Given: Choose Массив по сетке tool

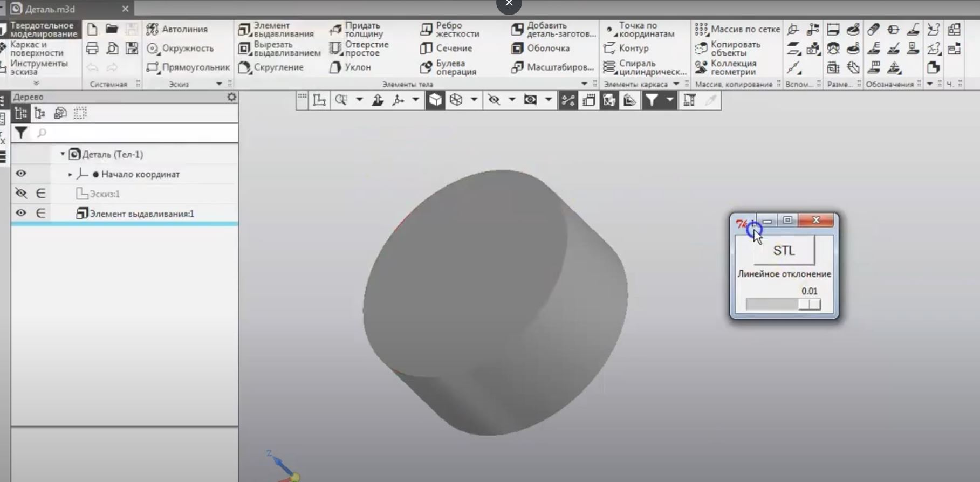Looking at the screenshot, I should pos(737,29).
